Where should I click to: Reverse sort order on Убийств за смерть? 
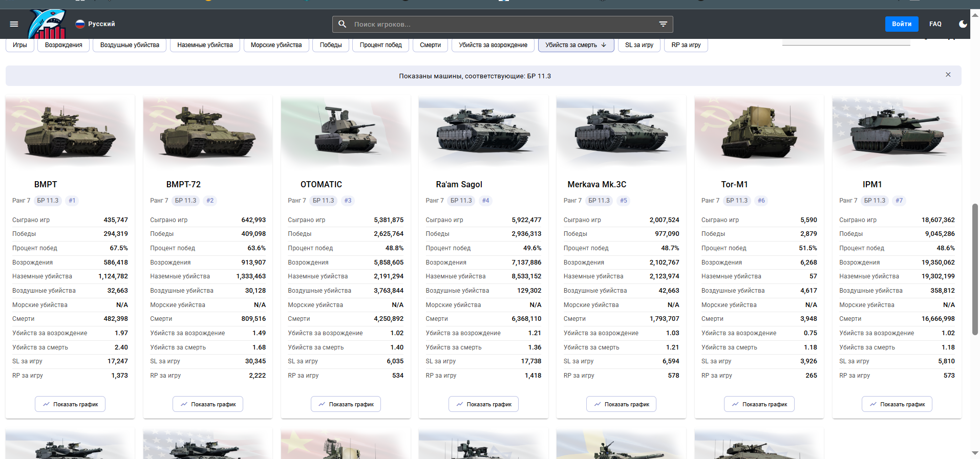(604, 45)
